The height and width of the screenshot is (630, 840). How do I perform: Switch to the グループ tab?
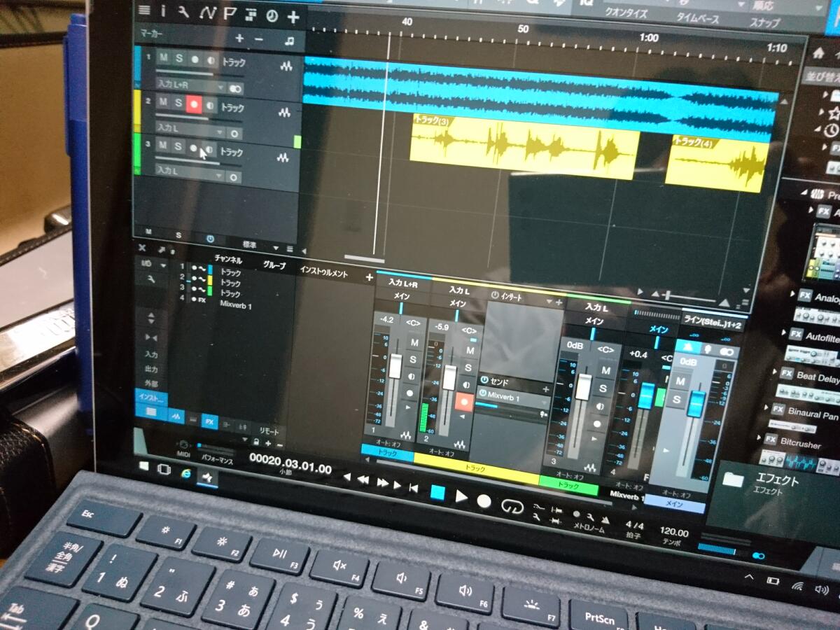click(x=274, y=265)
